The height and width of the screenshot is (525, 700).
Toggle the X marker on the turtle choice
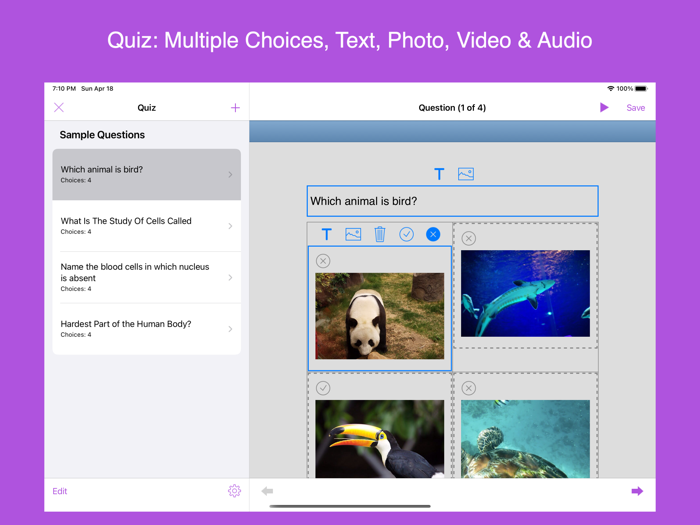click(x=469, y=388)
